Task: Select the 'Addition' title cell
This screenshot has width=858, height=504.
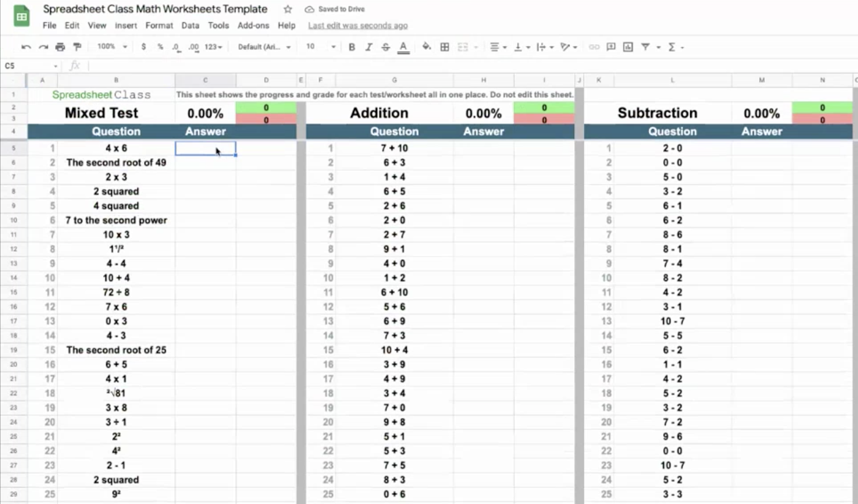Action: pyautogui.click(x=379, y=113)
